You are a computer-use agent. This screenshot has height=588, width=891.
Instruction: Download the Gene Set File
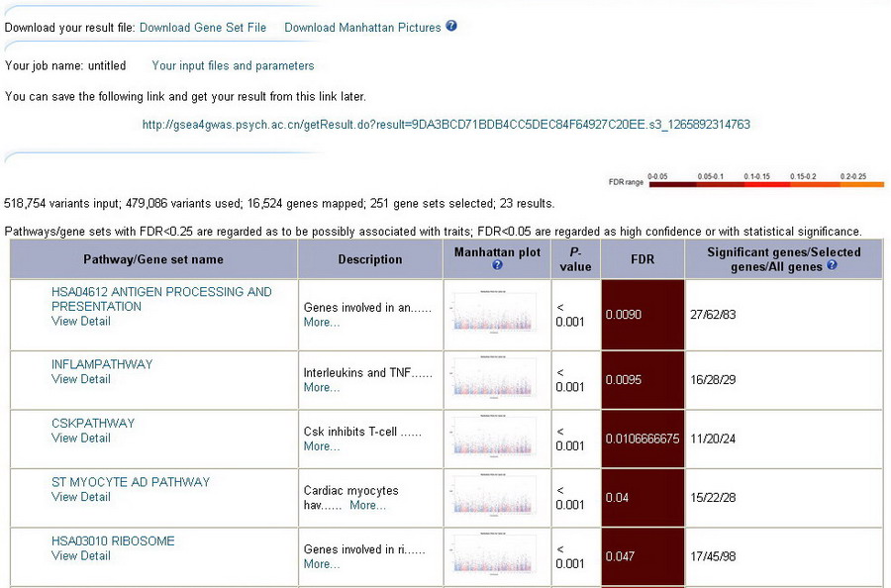202,28
